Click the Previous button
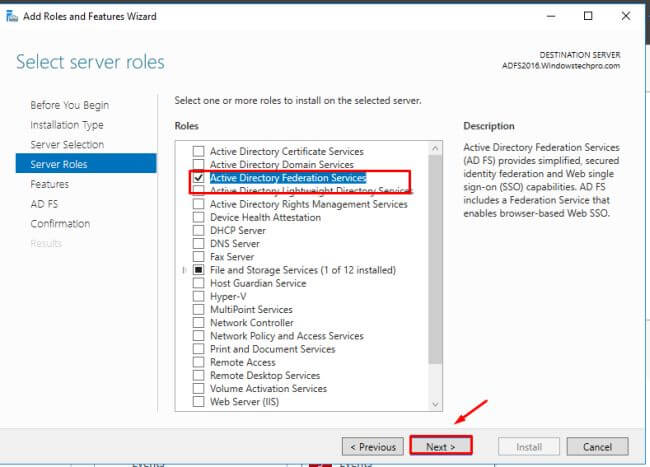Image resolution: width=650 pixels, height=467 pixels. (x=373, y=447)
